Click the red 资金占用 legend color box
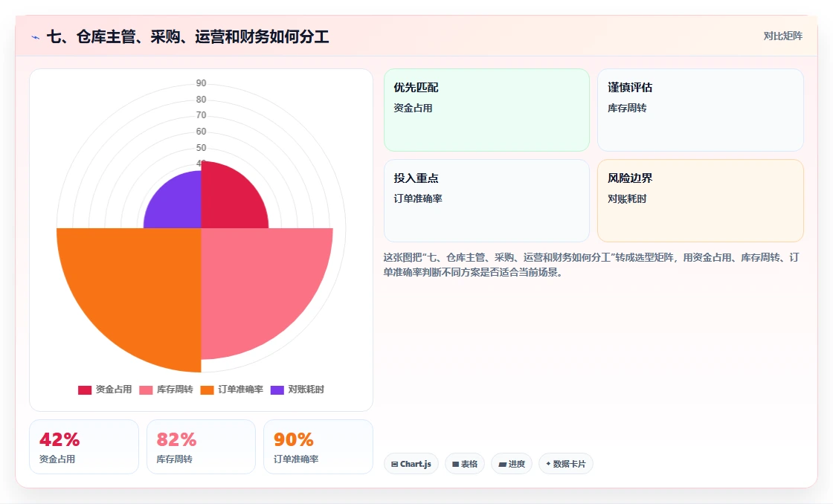Screen dimensions: 833x504 coord(85,390)
